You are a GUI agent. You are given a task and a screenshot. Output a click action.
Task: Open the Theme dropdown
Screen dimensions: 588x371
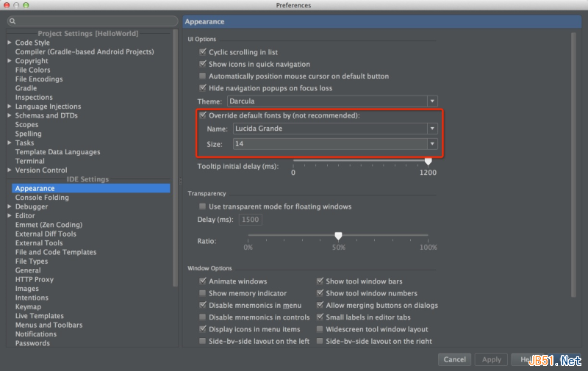click(x=432, y=101)
